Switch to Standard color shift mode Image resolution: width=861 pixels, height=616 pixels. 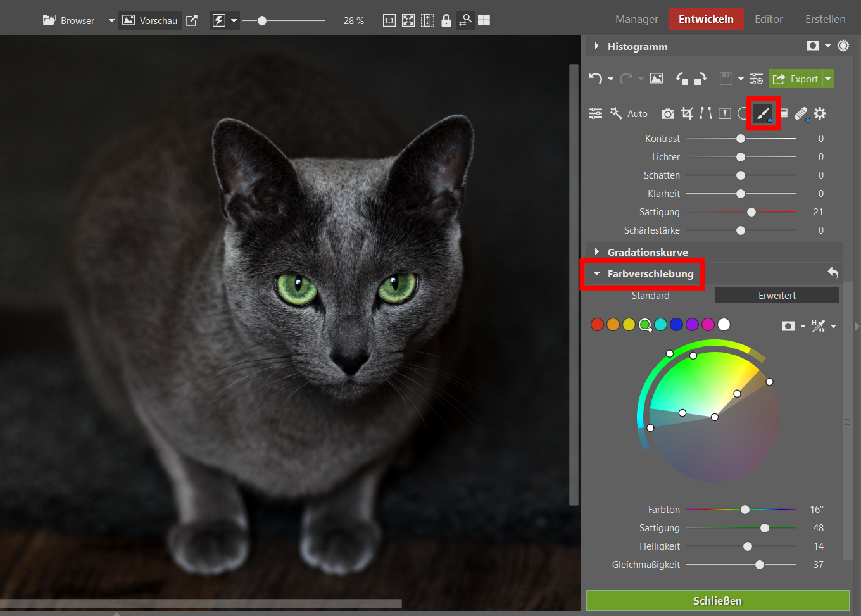pos(650,296)
